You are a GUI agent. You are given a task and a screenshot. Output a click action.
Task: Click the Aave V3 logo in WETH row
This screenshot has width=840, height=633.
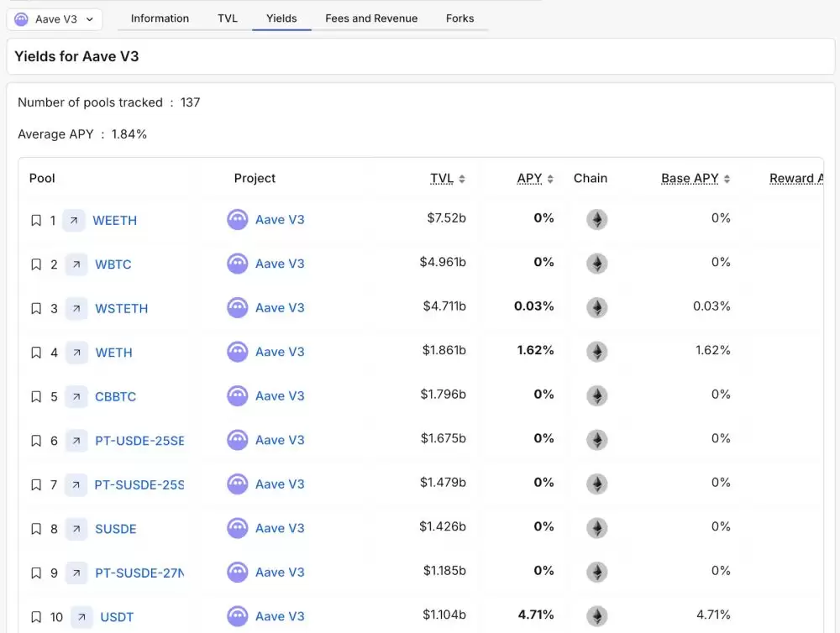[x=238, y=352]
